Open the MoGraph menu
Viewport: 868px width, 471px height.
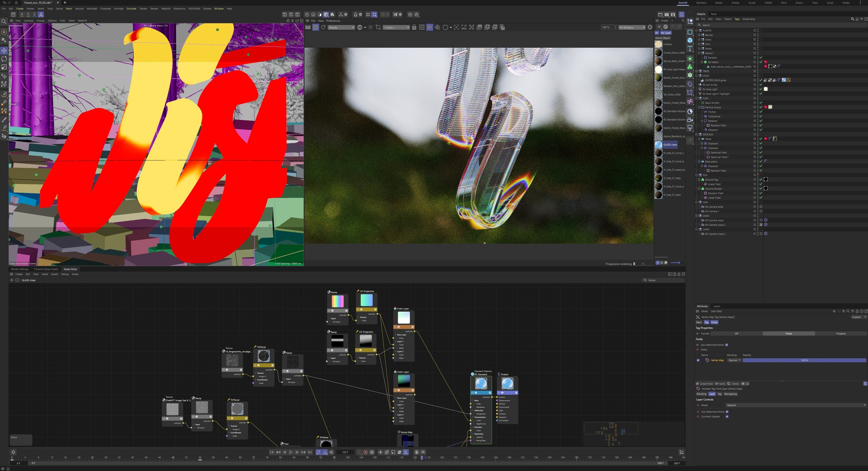92,9
